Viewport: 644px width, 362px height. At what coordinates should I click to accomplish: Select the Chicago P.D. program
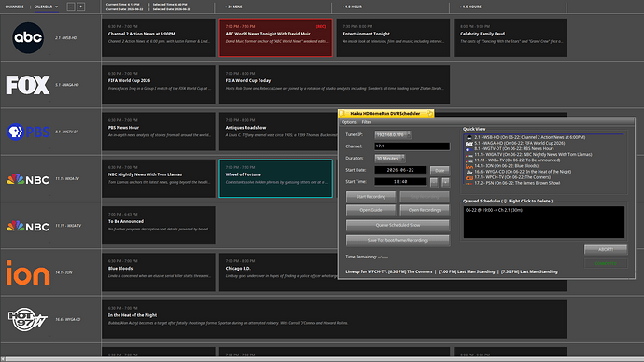(278, 272)
